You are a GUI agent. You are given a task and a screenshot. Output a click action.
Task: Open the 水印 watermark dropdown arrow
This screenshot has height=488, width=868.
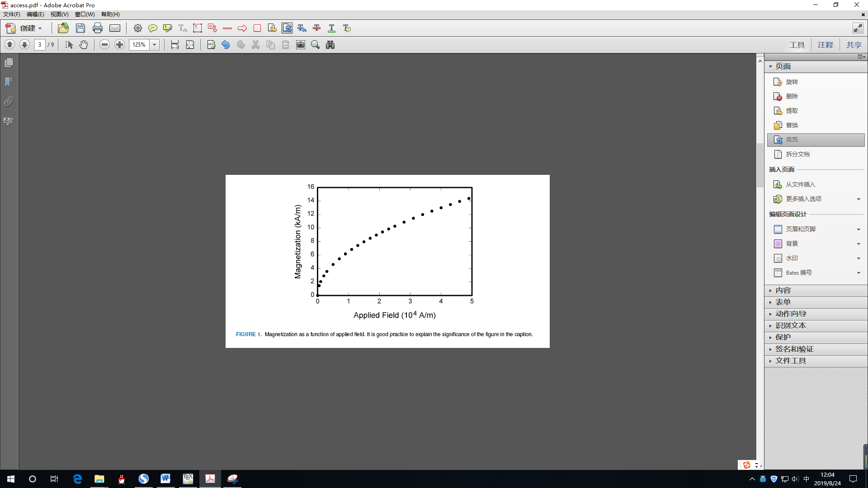(859, 258)
